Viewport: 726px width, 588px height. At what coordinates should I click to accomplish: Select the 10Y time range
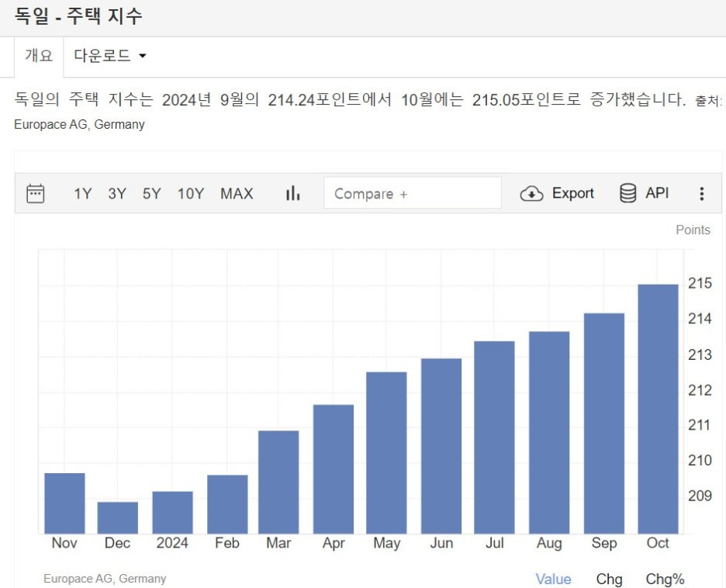(191, 193)
